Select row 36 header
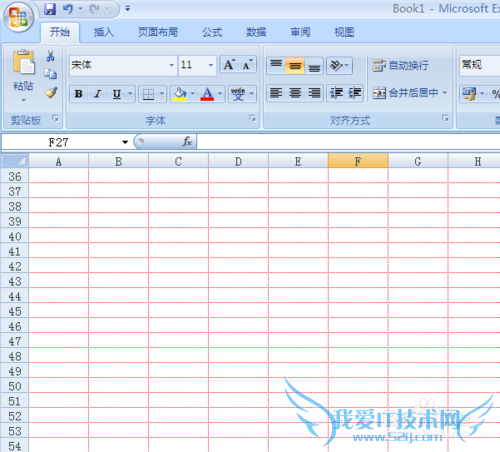 (x=15, y=176)
